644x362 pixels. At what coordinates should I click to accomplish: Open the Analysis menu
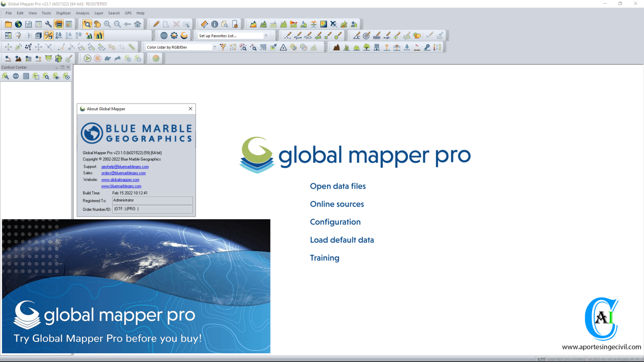coord(83,13)
